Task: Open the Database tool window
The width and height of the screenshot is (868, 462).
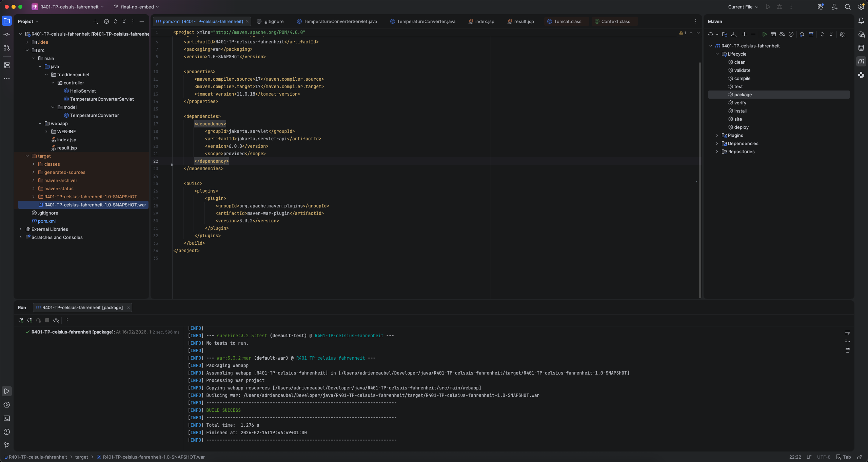Action: 861,48
